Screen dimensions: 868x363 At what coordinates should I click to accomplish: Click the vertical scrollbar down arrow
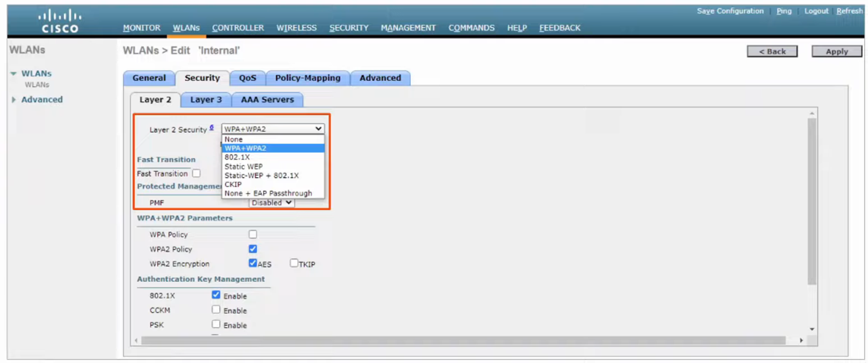(x=812, y=329)
